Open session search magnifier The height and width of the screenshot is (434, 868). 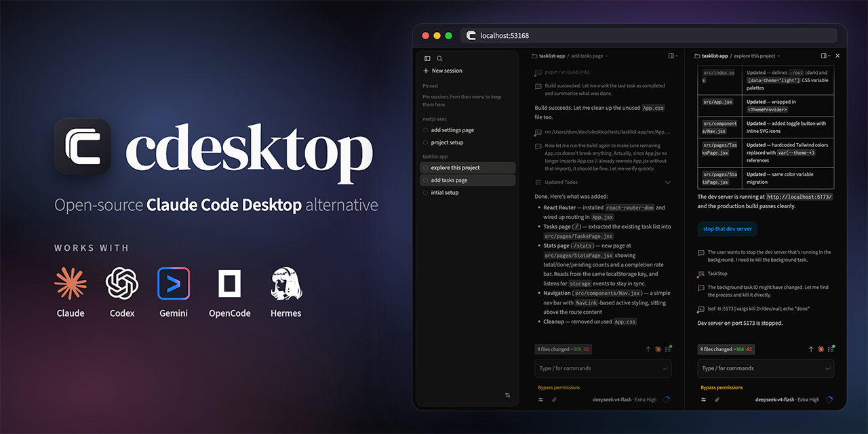pyautogui.click(x=439, y=59)
